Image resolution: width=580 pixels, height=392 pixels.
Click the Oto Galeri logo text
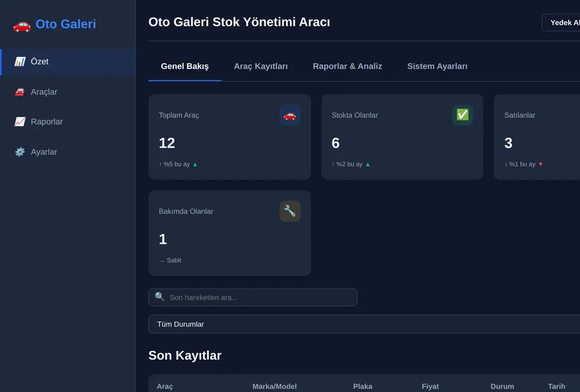tap(66, 24)
